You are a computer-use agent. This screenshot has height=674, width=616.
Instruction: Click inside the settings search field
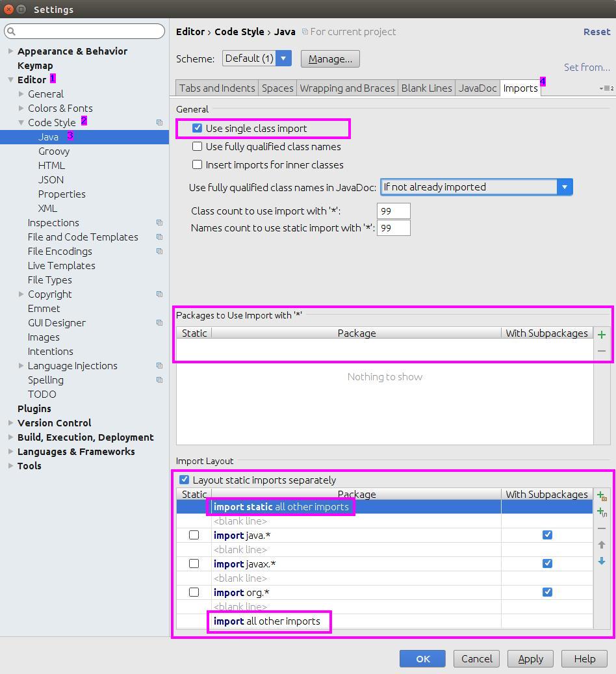point(84,31)
